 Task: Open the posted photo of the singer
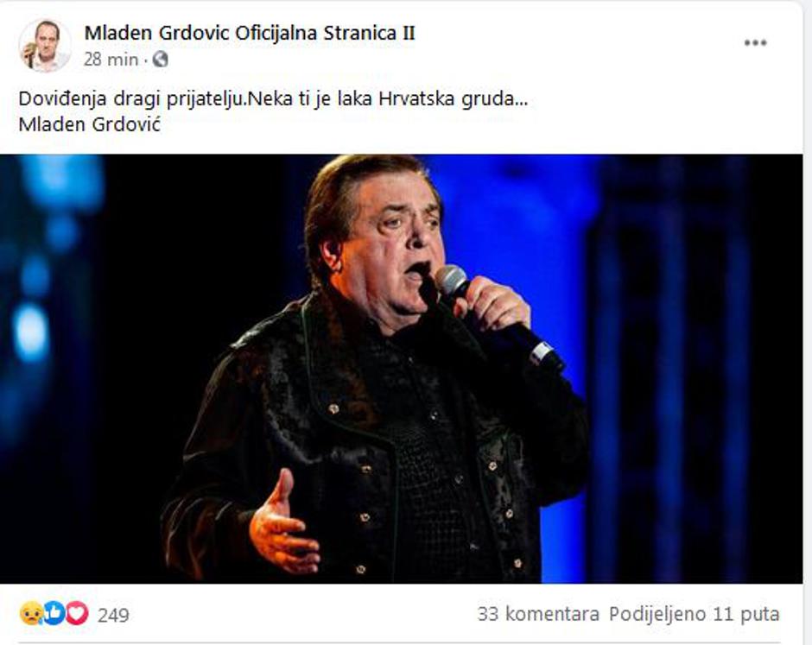pos(402,369)
